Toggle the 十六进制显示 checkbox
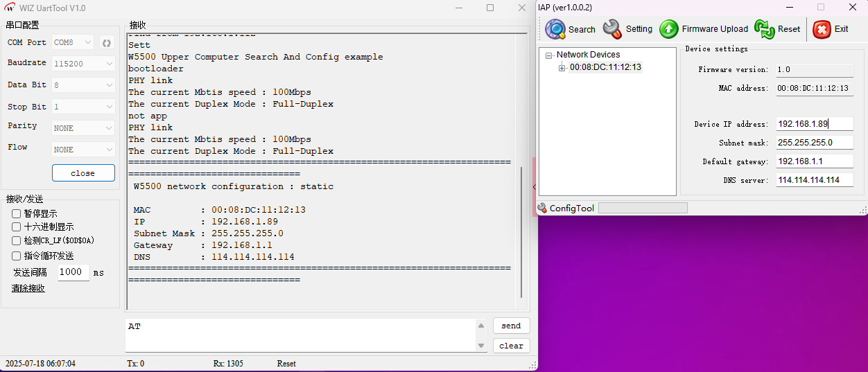868x372 pixels. (x=17, y=227)
